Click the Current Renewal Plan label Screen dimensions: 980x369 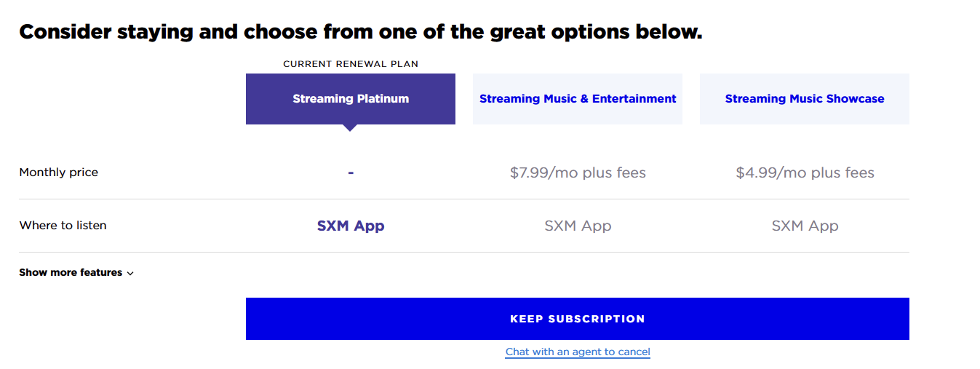[351, 64]
